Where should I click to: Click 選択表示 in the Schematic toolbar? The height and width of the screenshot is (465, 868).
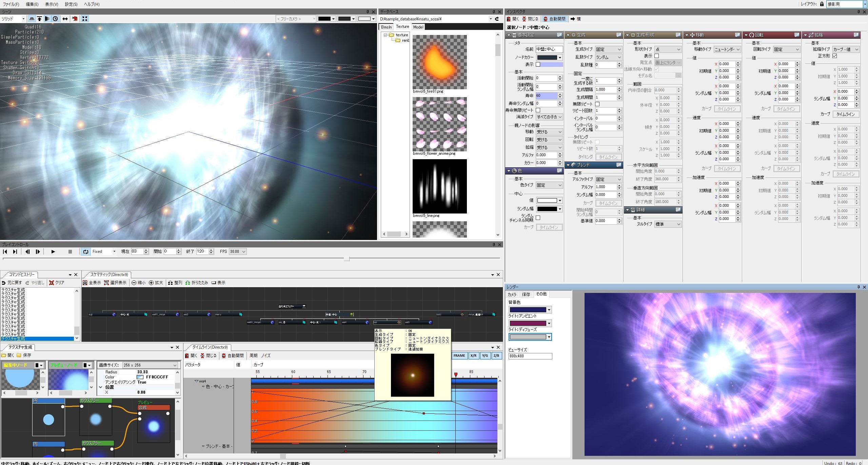[x=115, y=283]
